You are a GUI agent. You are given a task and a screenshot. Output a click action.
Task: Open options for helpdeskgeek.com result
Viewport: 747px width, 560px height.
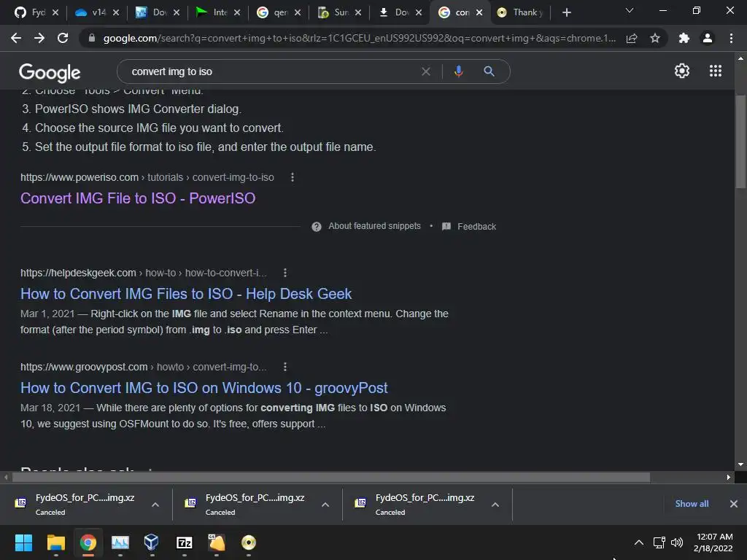pos(285,273)
